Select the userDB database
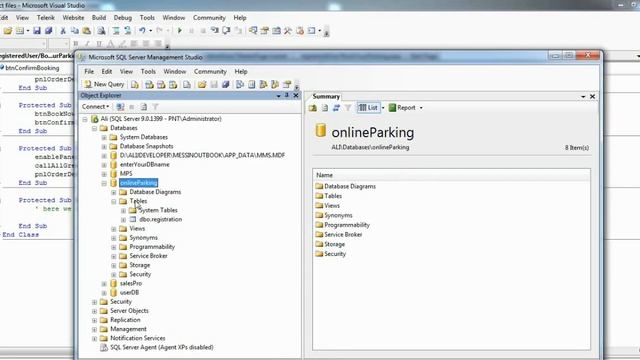 (129, 293)
